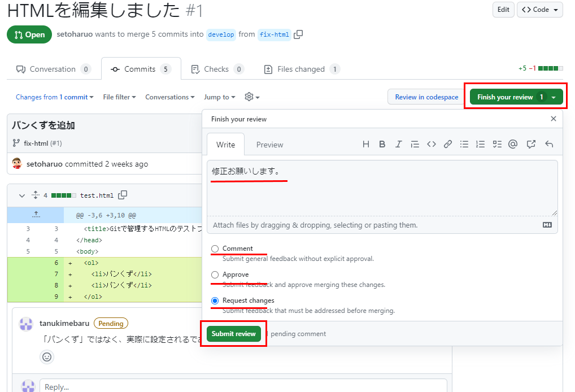Switch to the Preview tab

269,145
